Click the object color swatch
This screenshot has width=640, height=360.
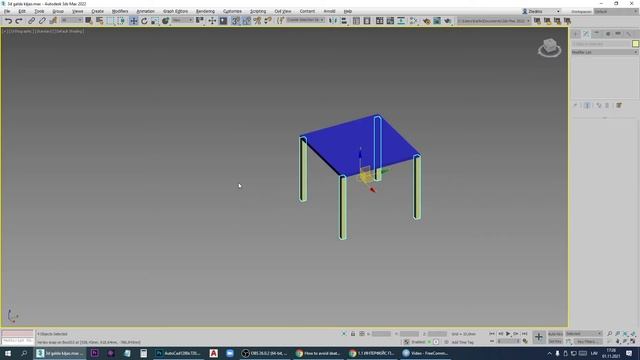[x=635, y=44]
